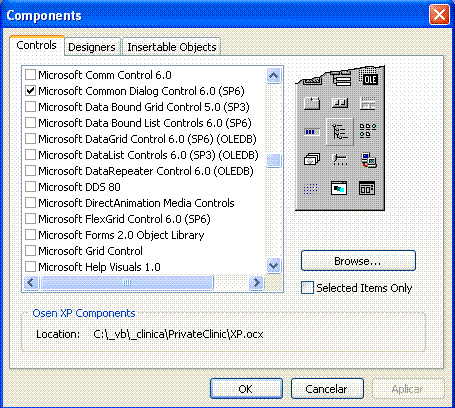This screenshot has height=408, width=455.
Task: Open the Insertable Objects tab
Action: [172, 47]
